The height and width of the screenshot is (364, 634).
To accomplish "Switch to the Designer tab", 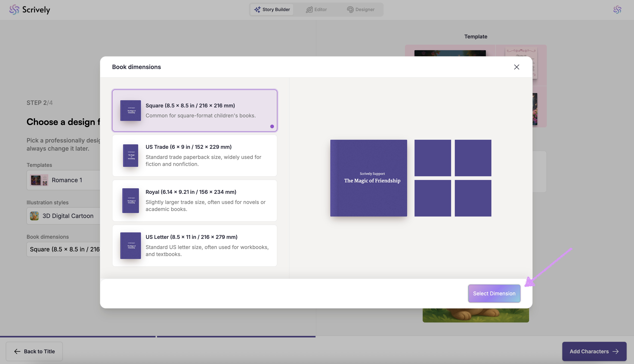I will [361, 9].
